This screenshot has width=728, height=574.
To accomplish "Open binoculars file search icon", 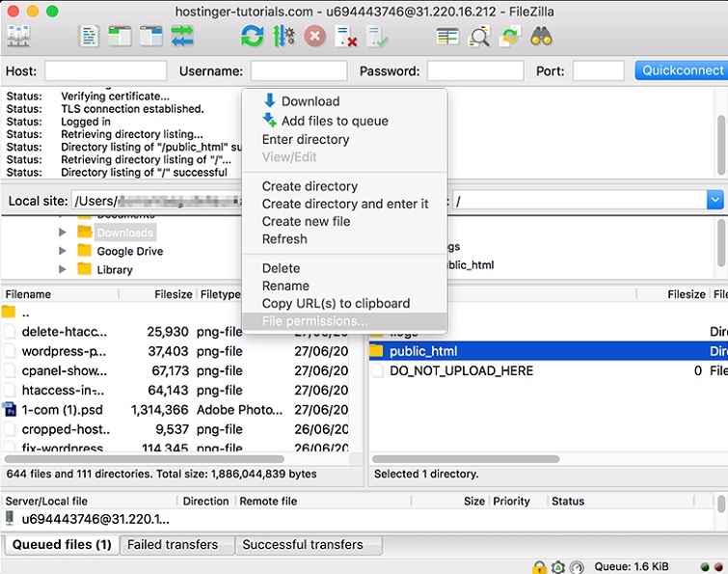I will (x=540, y=37).
